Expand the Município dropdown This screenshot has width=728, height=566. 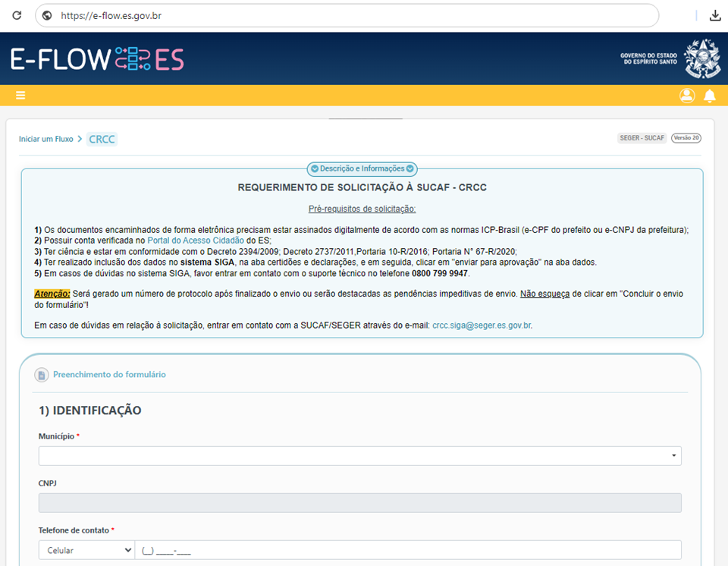point(359,455)
